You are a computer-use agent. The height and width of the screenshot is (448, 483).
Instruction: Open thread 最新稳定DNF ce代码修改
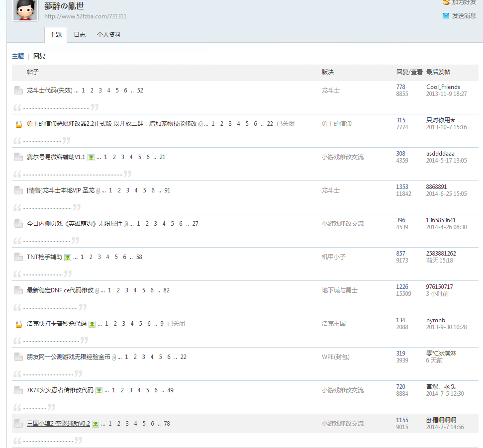pyautogui.click(x=60, y=290)
